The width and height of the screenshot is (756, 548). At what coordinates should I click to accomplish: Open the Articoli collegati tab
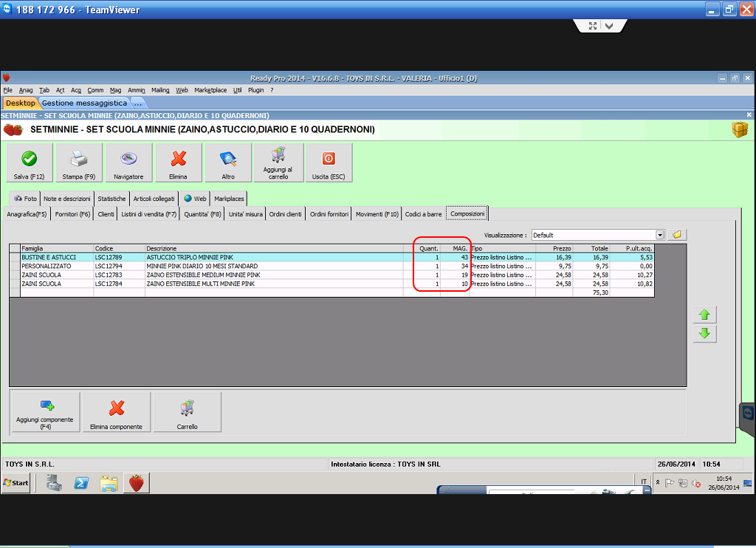pyautogui.click(x=154, y=199)
